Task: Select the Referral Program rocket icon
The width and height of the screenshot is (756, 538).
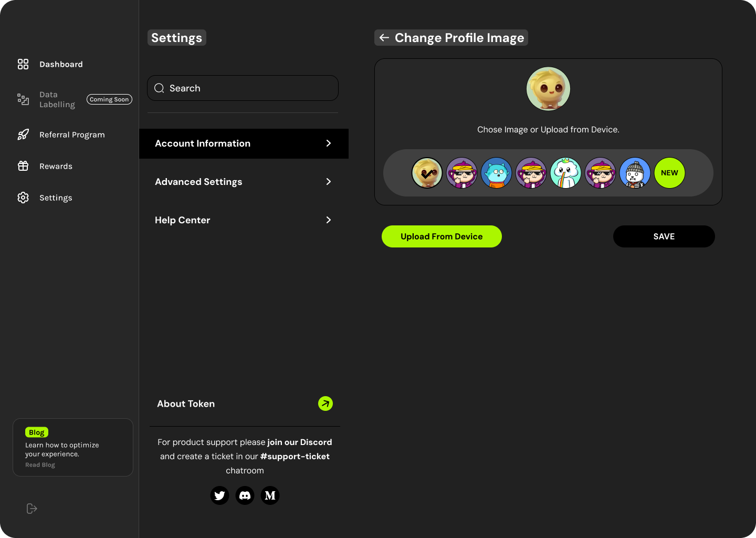Action: pos(23,134)
